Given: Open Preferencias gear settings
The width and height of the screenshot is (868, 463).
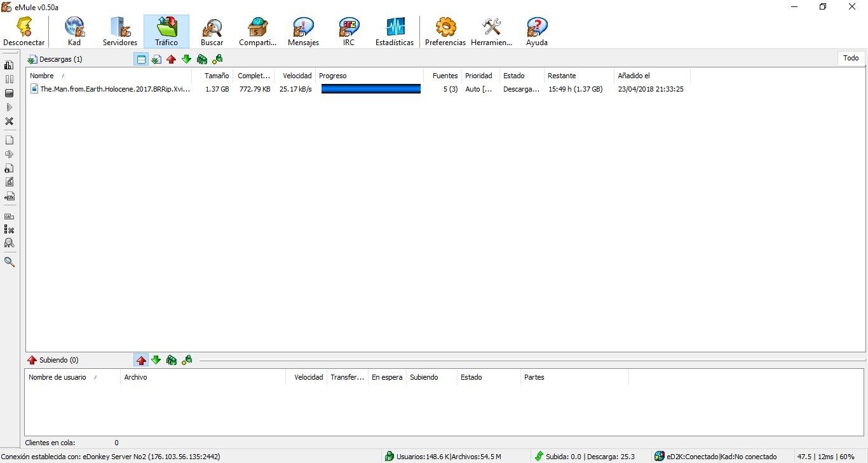Looking at the screenshot, I should [445, 32].
